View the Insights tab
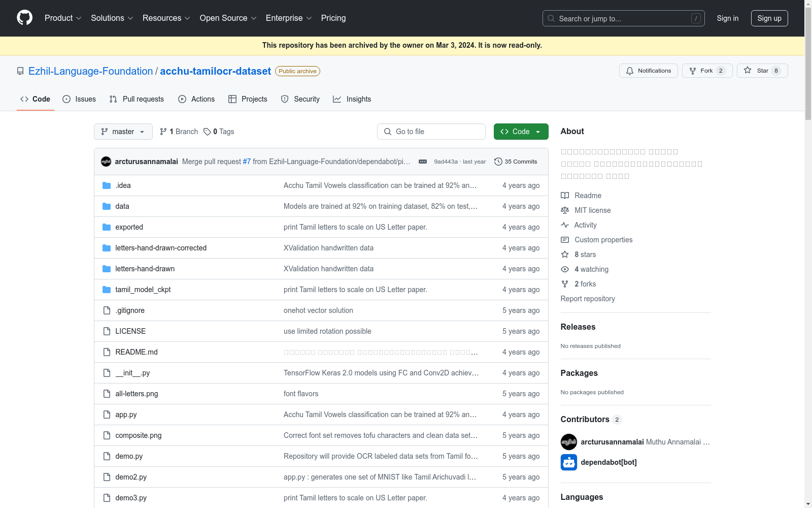This screenshot has height=508, width=812. click(352, 99)
